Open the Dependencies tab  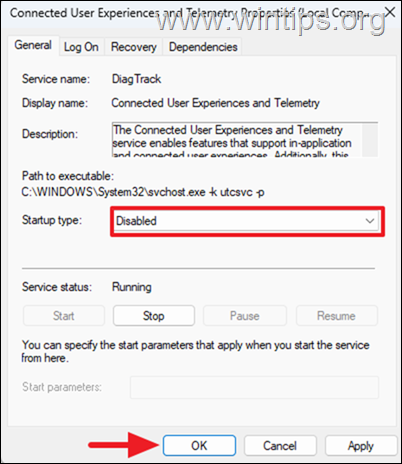[203, 47]
